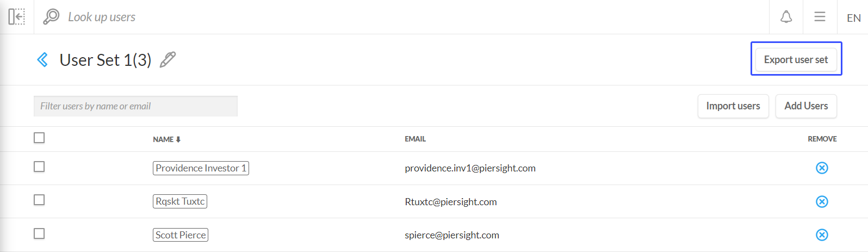Remove Providence Investor 1 from set
Screen dimensions: 868x252
point(822,168)
